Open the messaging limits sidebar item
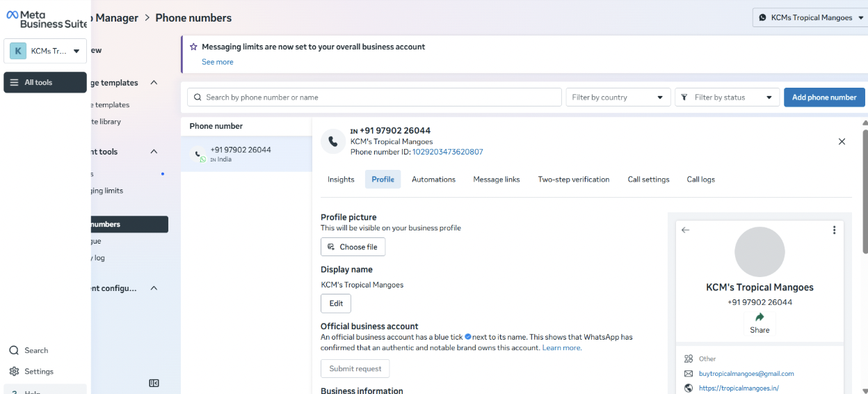868x394 pixels. click(107, 191)
